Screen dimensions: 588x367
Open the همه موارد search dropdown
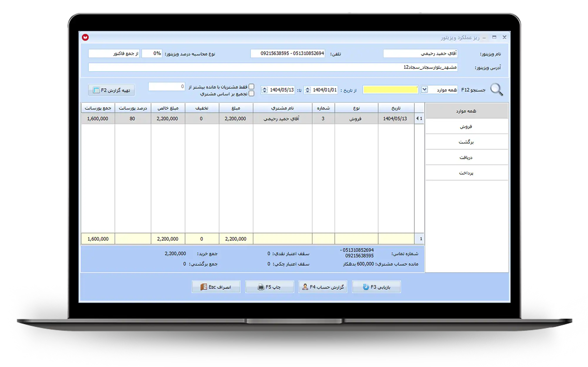424,89
